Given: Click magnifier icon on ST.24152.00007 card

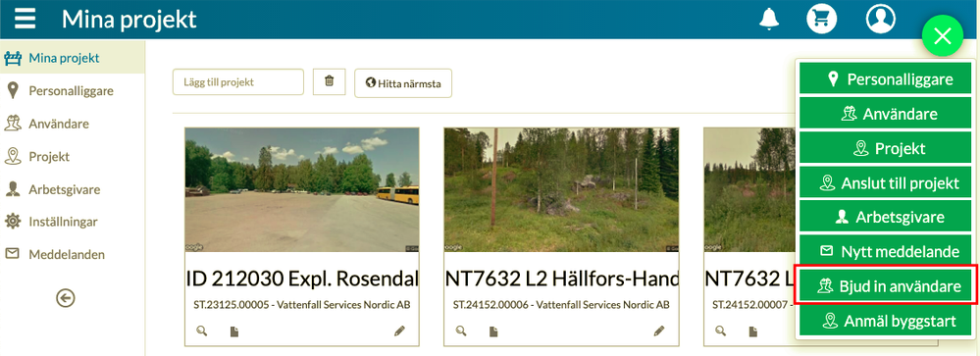Looking at the screenshot, I should tap(720, 331).
